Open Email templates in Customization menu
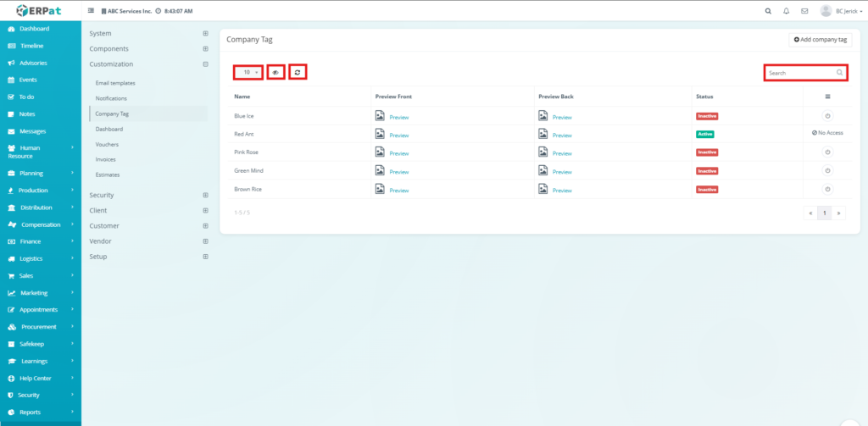Screen dimensions: 868x426 pos(115,83)
